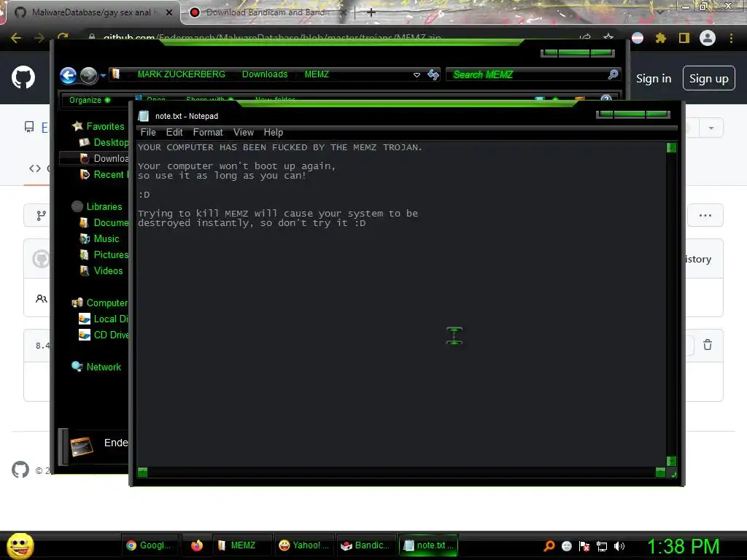Open the Chrome extensions puzzle icon
Viewport: 747px width, 560px height.
click(660, 38)
